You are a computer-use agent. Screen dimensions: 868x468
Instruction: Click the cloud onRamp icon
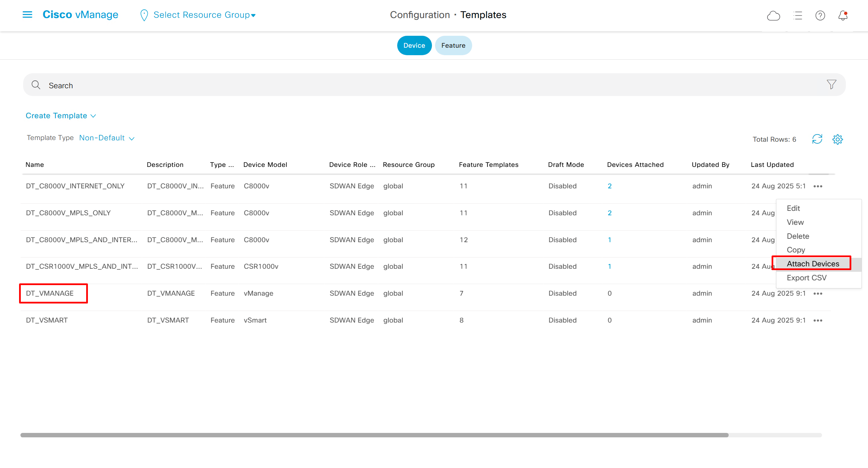[773, 16]
